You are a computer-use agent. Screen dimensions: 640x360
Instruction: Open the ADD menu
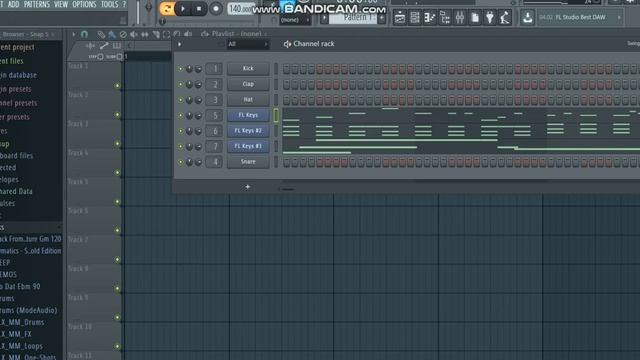point(13,4)
